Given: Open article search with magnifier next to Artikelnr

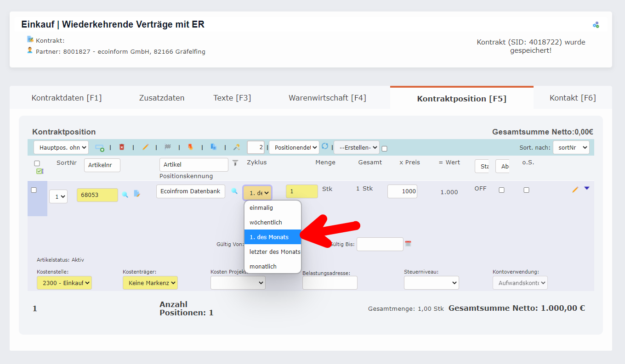Looking at the screenshot, I should (x=125, y=195).
